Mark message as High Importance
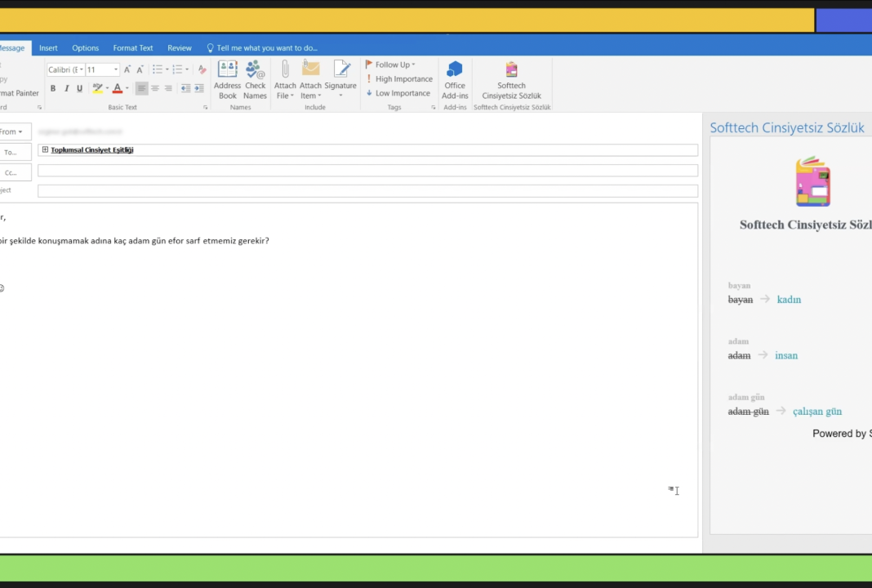This screenshot has width=872, height=588. [398, 79]
